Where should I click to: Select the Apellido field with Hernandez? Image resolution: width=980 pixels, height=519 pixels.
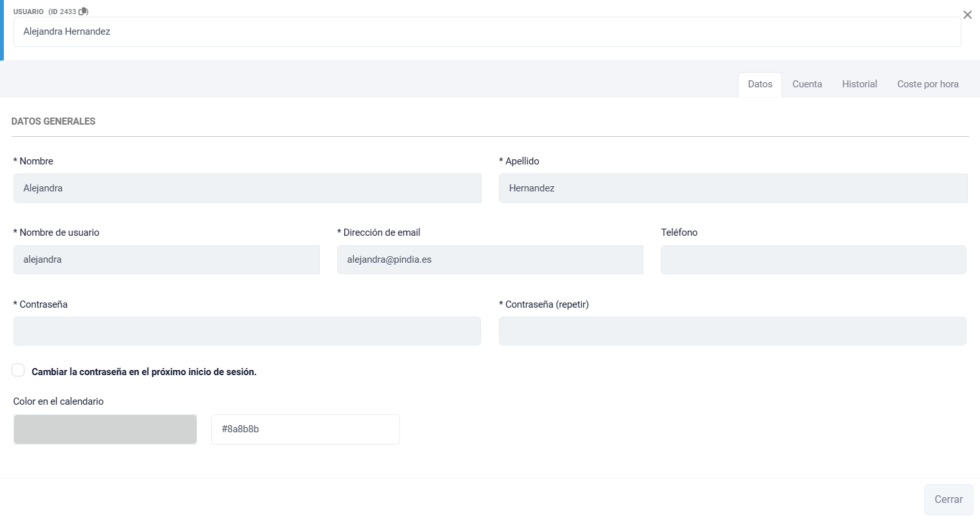coord(733,188)
